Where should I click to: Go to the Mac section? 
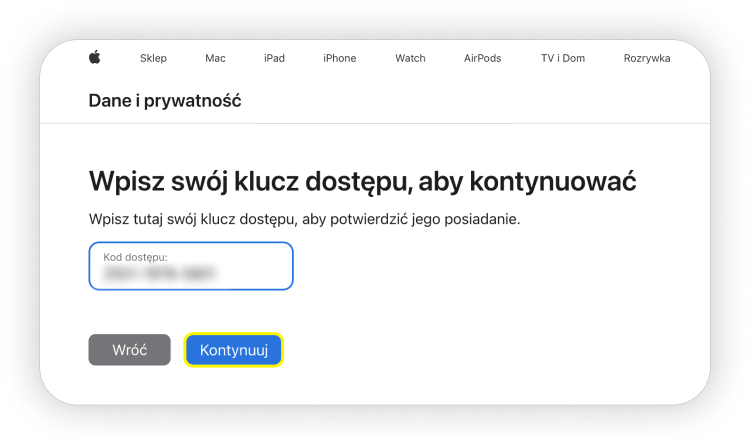[215, 58]
